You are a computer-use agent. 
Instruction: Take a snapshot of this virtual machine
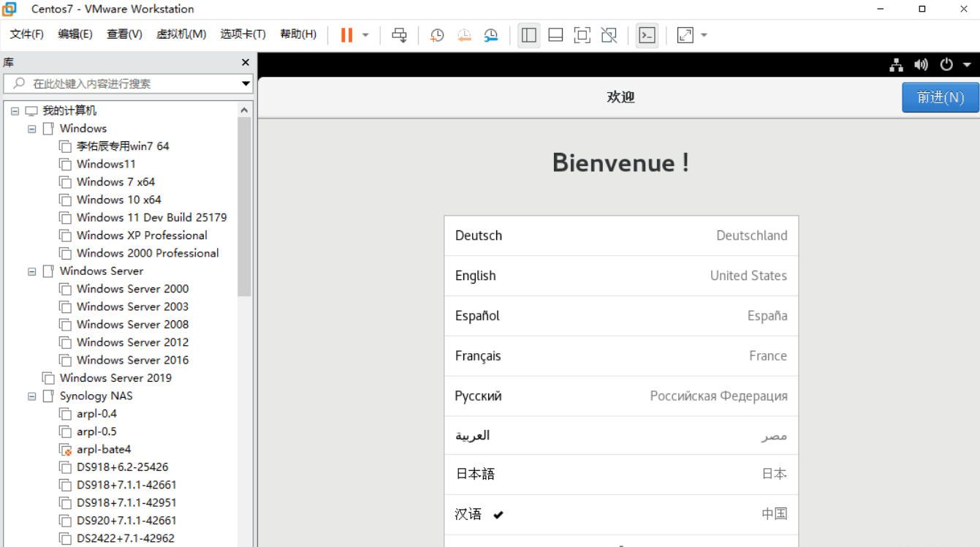pos(436,34)
